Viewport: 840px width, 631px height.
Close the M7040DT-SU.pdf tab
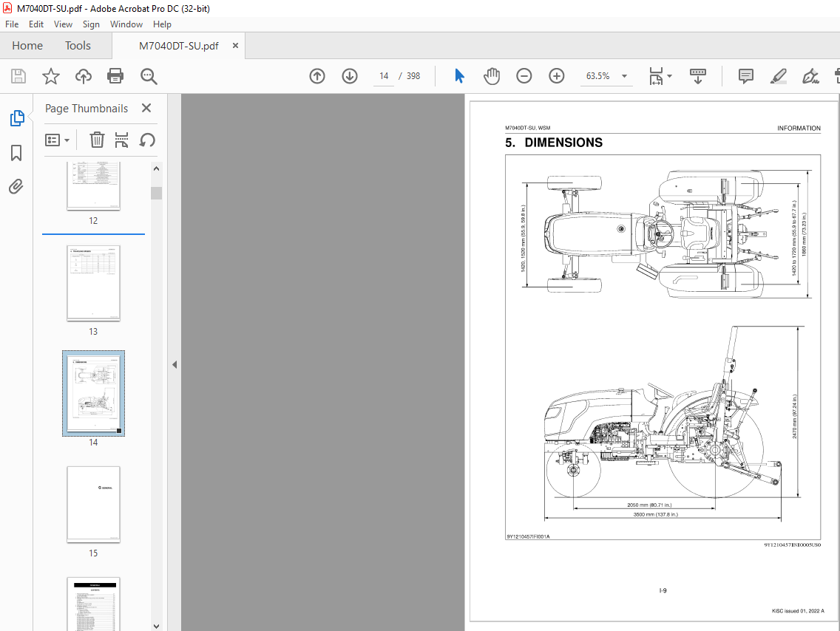pyautogui.click(x=235, y=46)
